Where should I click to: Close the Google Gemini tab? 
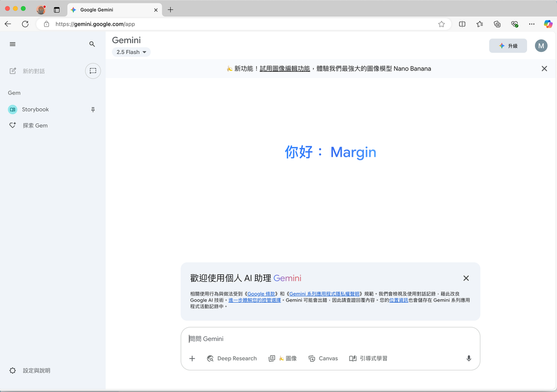(x=155, y=10)
